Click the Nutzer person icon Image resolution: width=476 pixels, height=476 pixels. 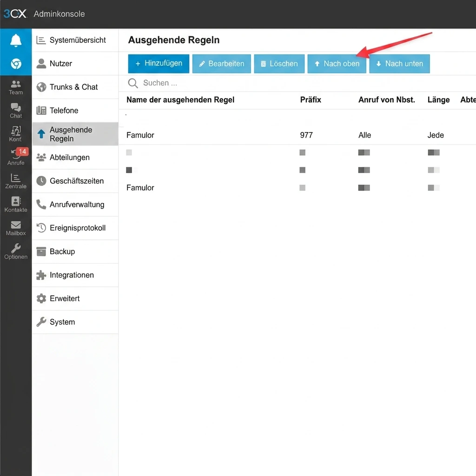click(41, 63)
